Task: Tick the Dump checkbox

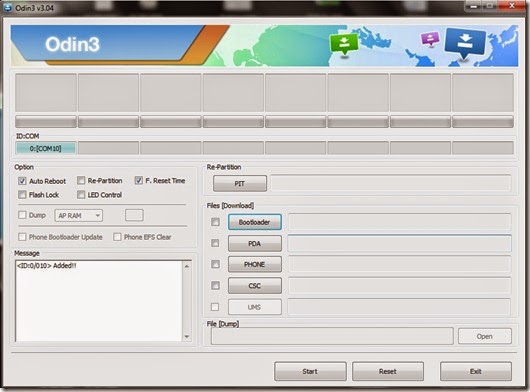Action: tap(22, 215)
